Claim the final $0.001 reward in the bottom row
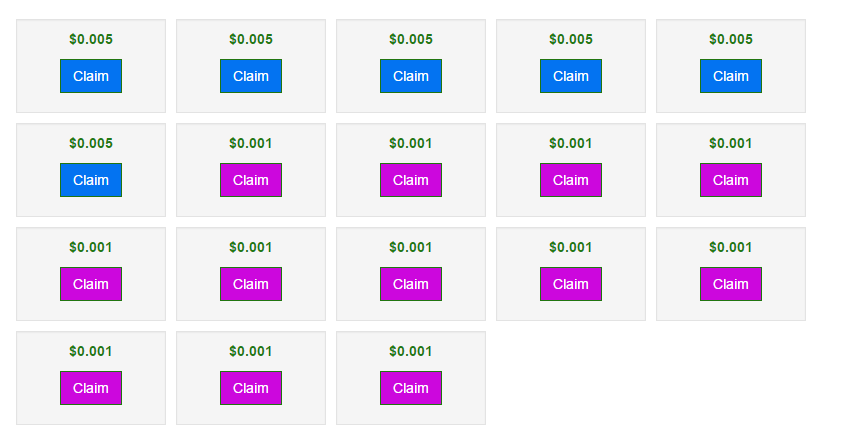The width and height of the screenshot is (852, 426). pyautogui.click(x=411, y=388)
